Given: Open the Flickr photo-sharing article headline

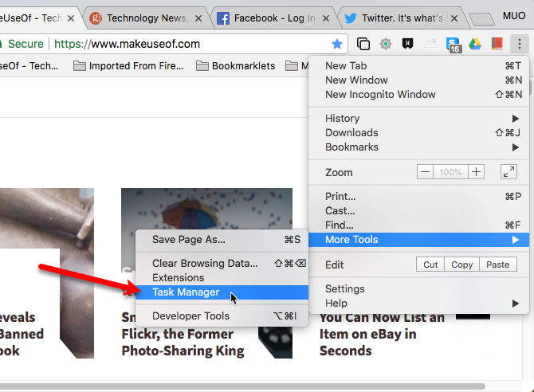Looking at the screenshot, I should click(x=183, y=343).
